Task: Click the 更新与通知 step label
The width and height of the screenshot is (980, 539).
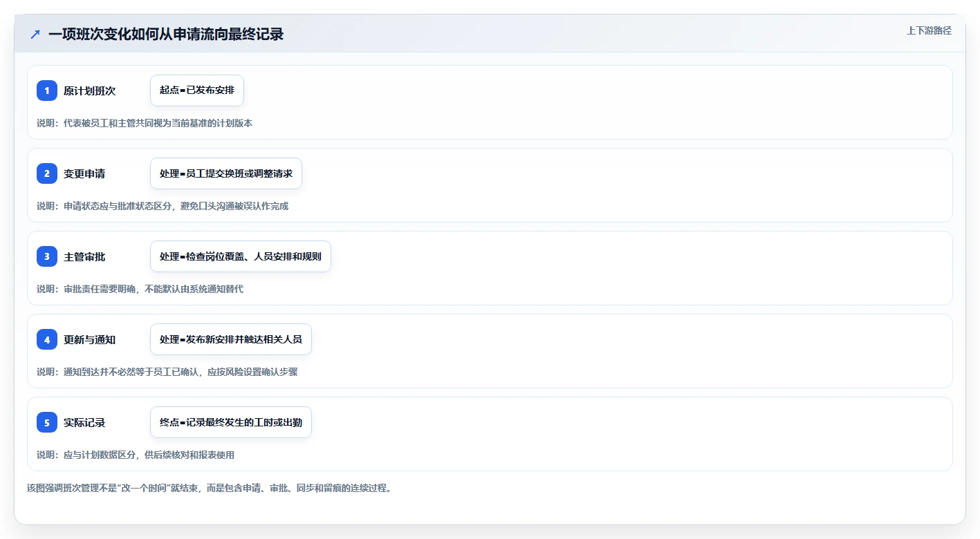Action: [89, 339]
